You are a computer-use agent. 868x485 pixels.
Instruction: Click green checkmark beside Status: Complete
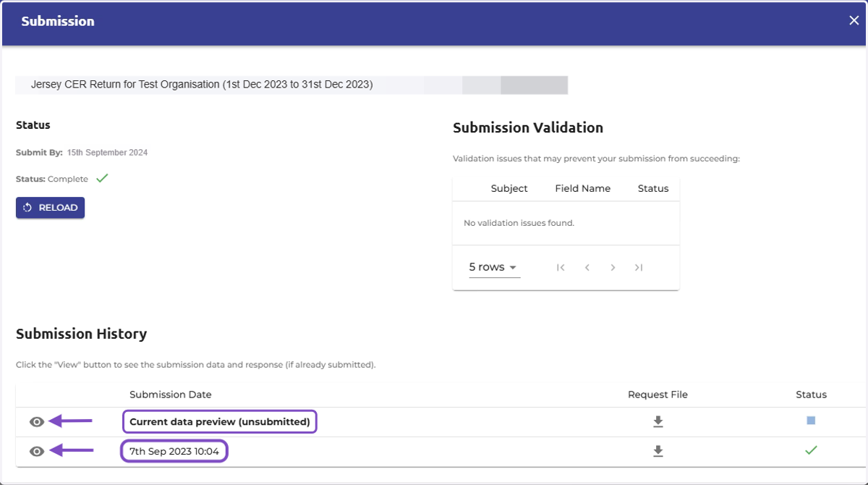[102, 178]
